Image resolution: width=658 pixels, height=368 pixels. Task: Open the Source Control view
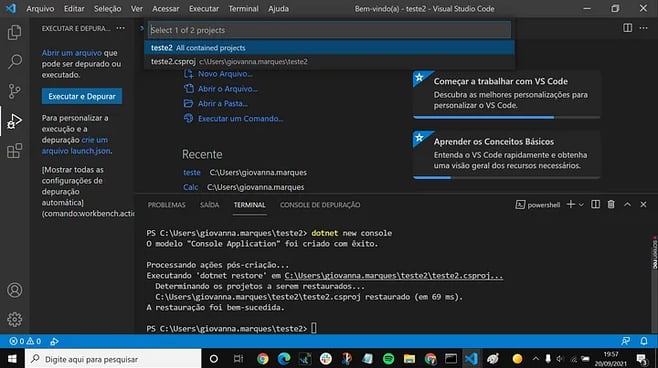(14, 91)
